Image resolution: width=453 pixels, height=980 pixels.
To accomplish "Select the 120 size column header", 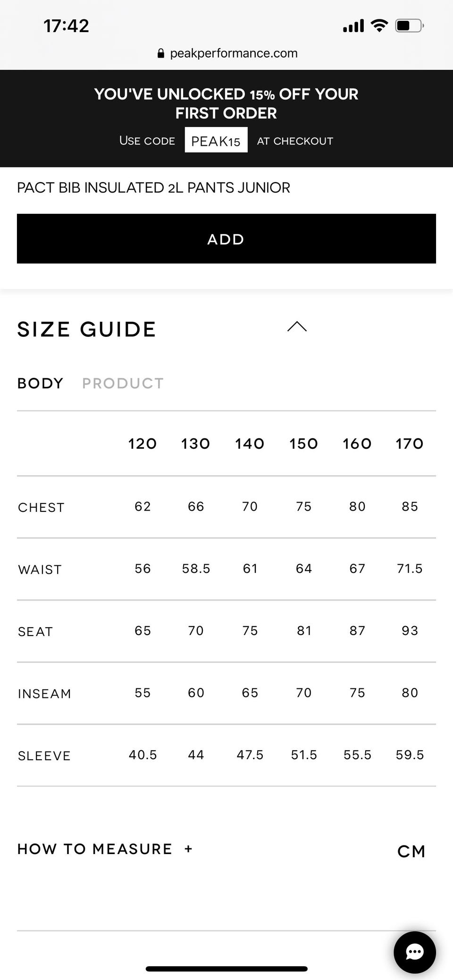I will 142,444.
